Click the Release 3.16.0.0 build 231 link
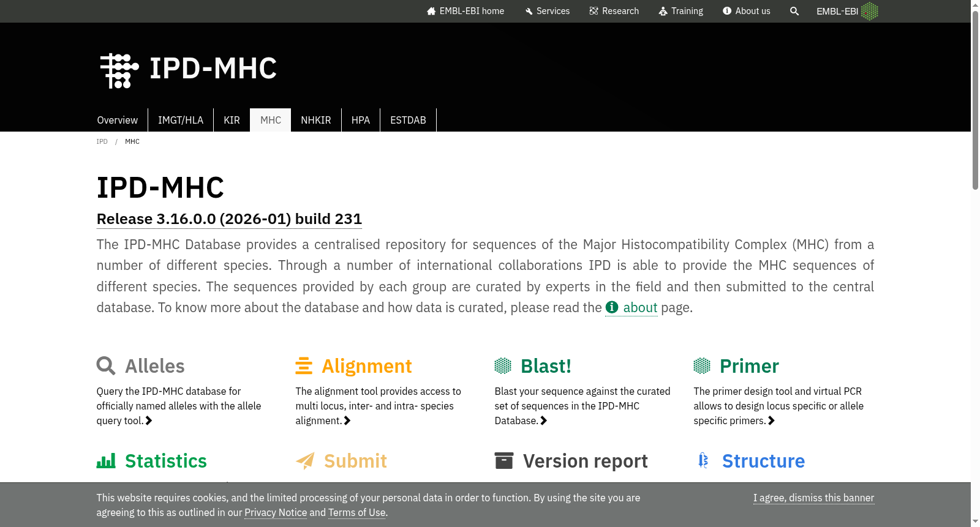This screenshot has width=980, height=527. [x=229, y=219]
